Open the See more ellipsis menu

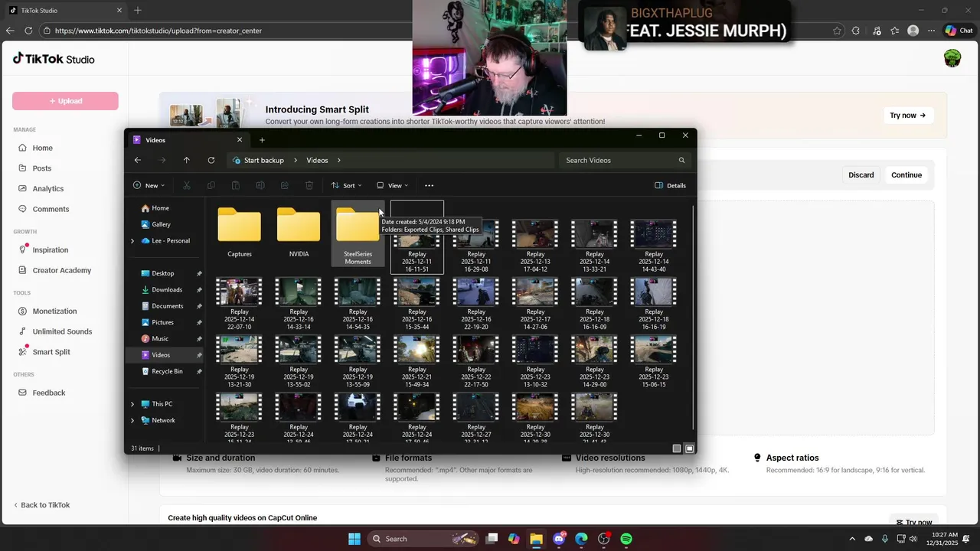[x=429, y=185]
